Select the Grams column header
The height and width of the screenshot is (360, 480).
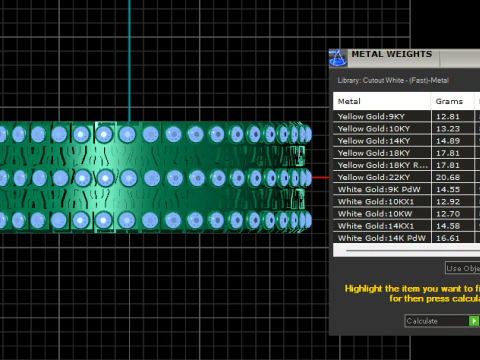pyautogui.click(x=453, y=101)
